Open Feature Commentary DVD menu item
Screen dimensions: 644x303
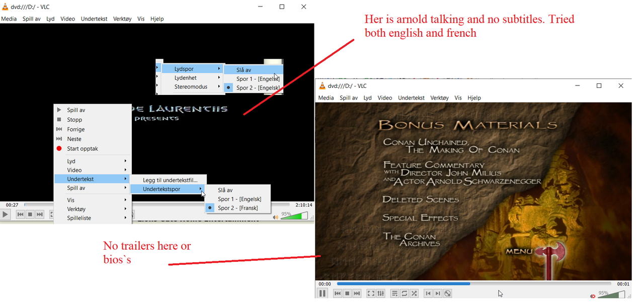462,173
